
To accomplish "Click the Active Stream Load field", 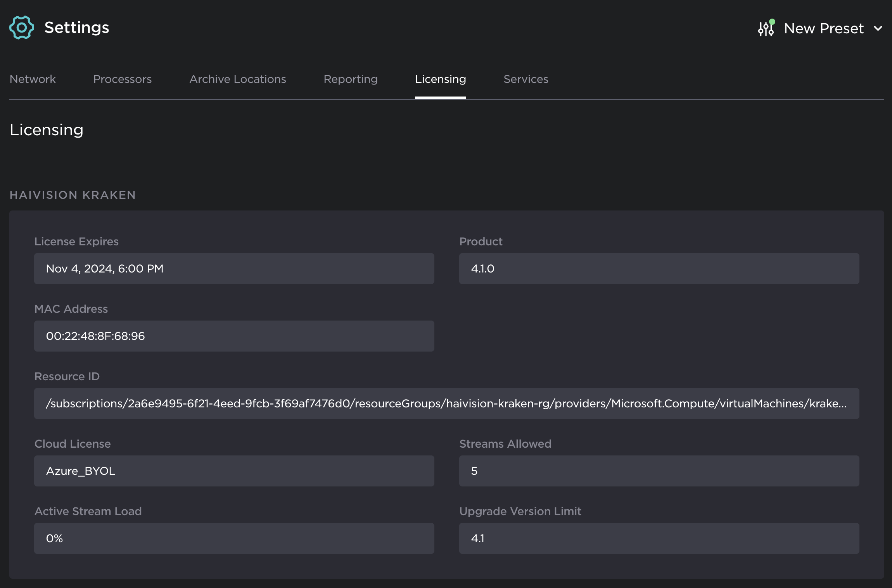I will pyautogui.click(x=234, y=538).
